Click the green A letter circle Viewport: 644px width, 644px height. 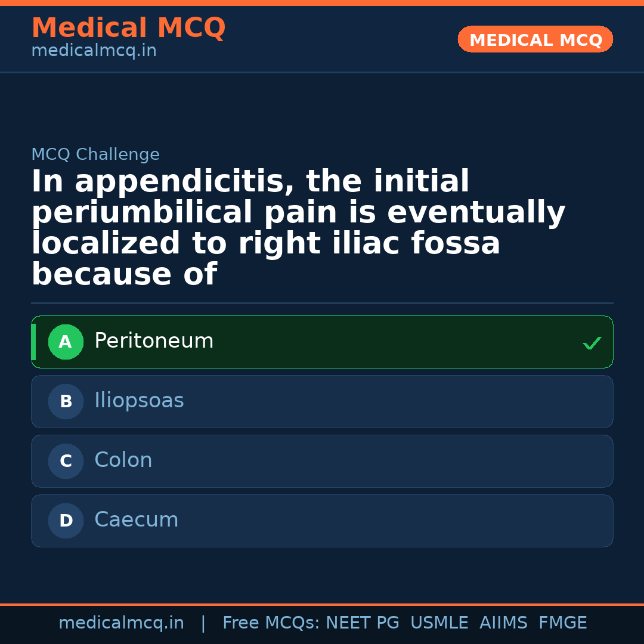click(x=66, y=342)
